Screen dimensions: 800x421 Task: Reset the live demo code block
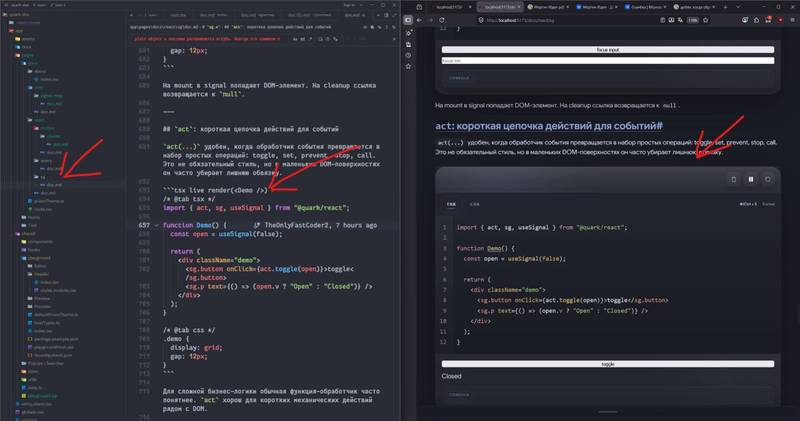point(767,179)
